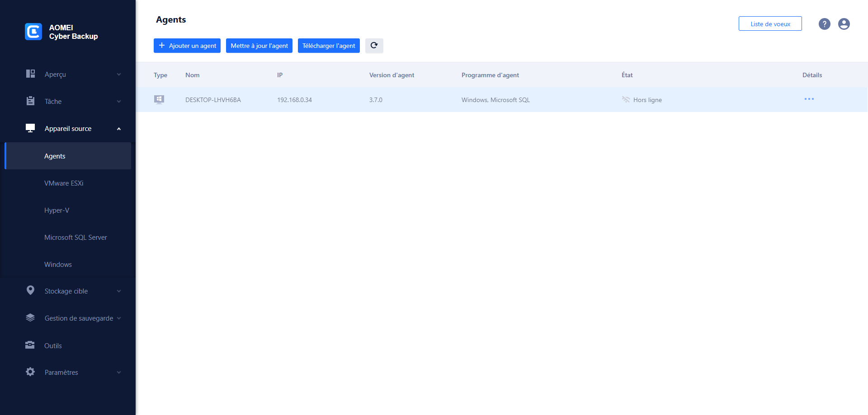Screen dimensions: 868x415
Task: Click the Gestion de sauvegarde layers icon
Action: 30,317
